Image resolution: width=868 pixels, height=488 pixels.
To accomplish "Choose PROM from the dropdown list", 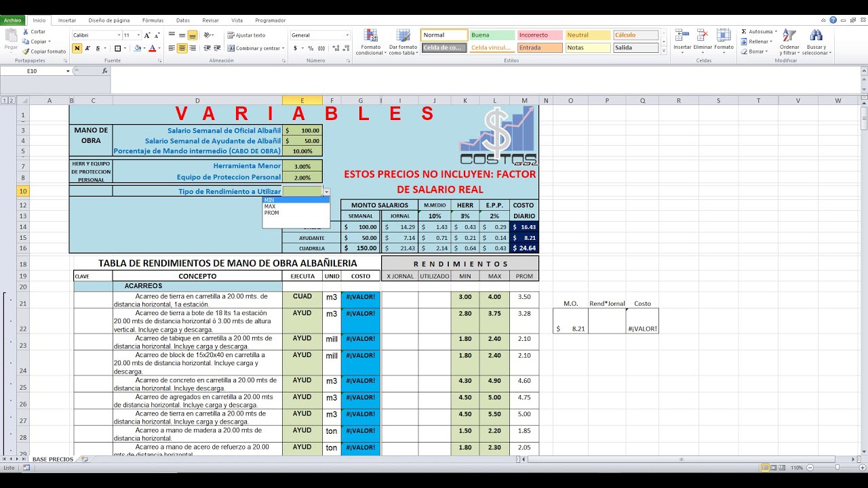I will [x=296, y=213].
